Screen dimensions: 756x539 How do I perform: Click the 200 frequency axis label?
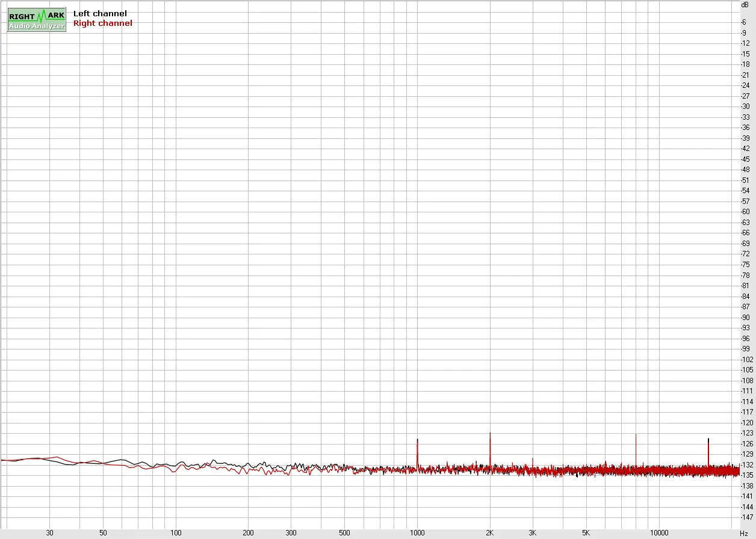tap(249, 533)
